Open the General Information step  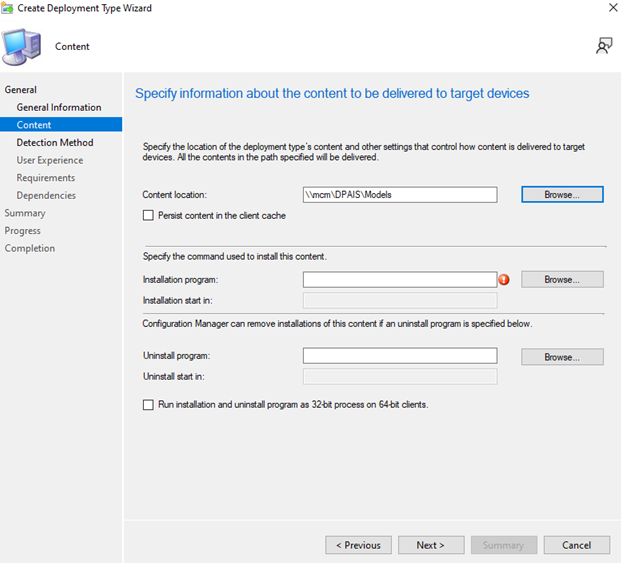(59, 107)
